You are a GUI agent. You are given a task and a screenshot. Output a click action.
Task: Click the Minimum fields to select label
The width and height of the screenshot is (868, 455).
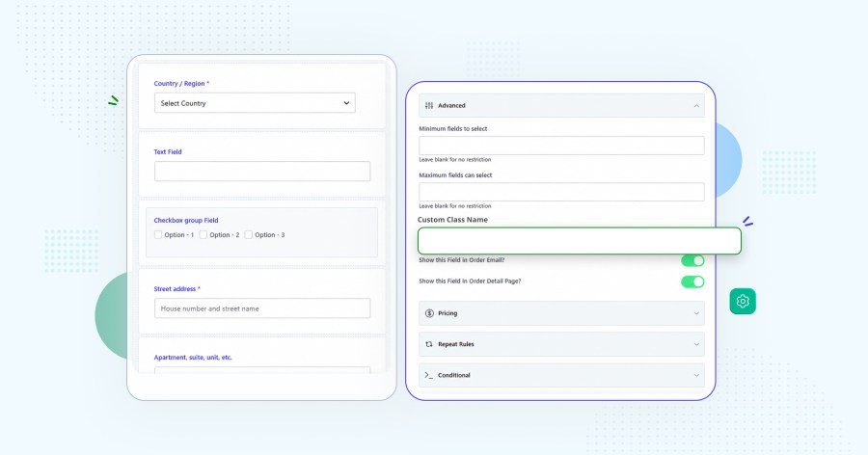[453, 129]
